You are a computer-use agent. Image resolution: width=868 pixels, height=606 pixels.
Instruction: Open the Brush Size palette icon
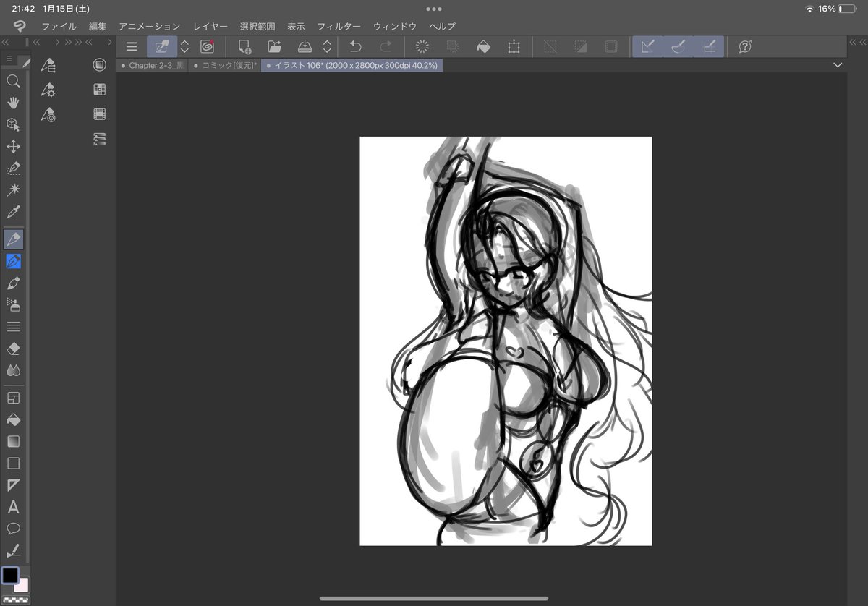(x=48, y=114)
